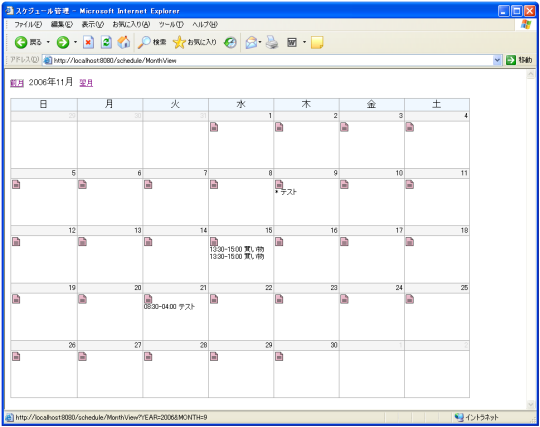Open the Favorites star button

coord(195,42)
